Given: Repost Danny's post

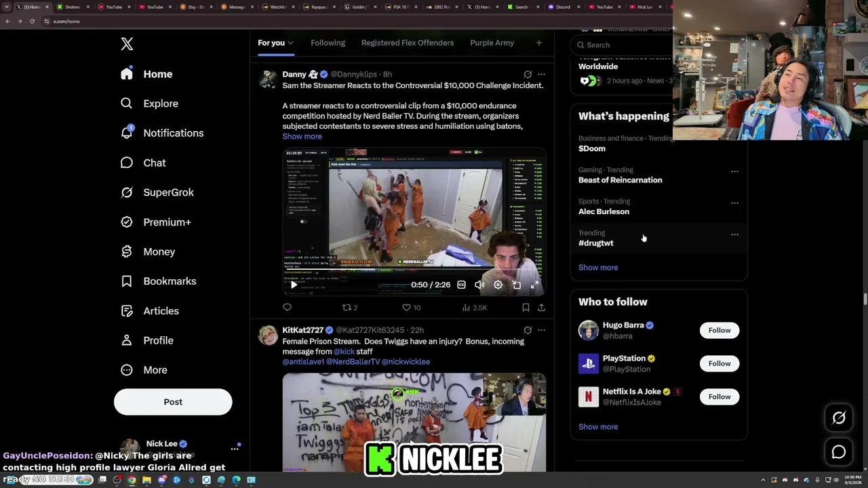Looking at the screenshot, I should pyautogui.click(x=349, y=308).
